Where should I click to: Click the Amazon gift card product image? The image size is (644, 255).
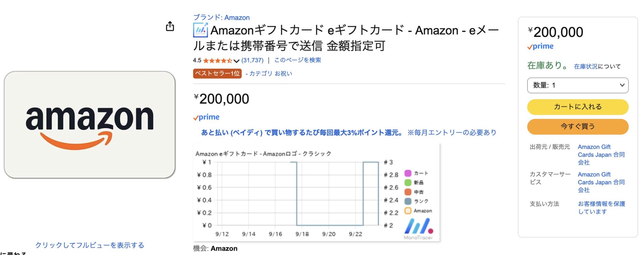[x=90, y=125]
